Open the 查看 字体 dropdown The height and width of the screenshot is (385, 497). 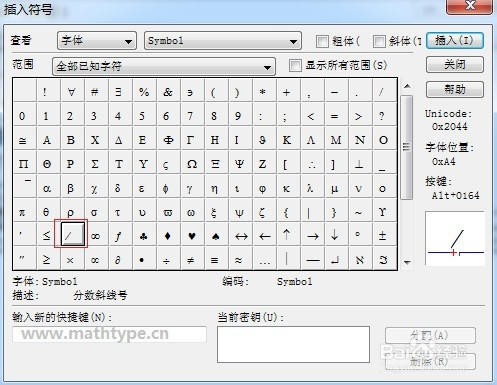97,41
